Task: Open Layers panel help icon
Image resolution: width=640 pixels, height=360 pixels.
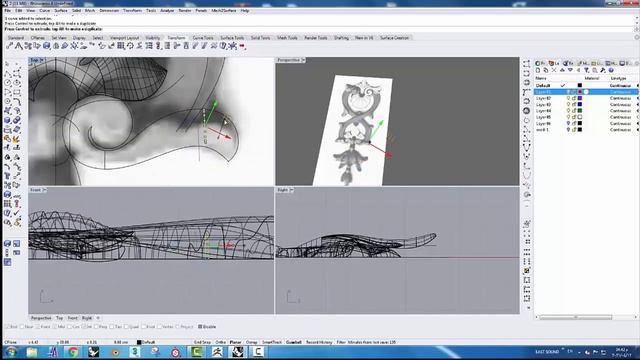Action: (611, 71)
